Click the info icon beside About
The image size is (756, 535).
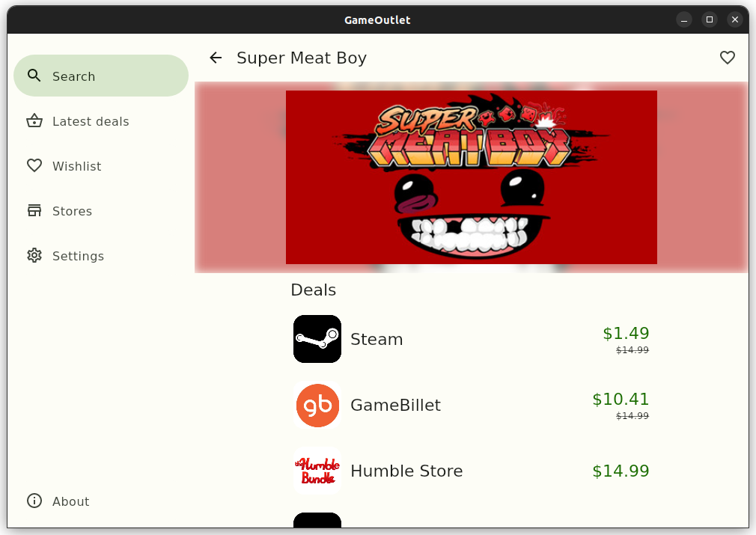click(x=34, y=501)
